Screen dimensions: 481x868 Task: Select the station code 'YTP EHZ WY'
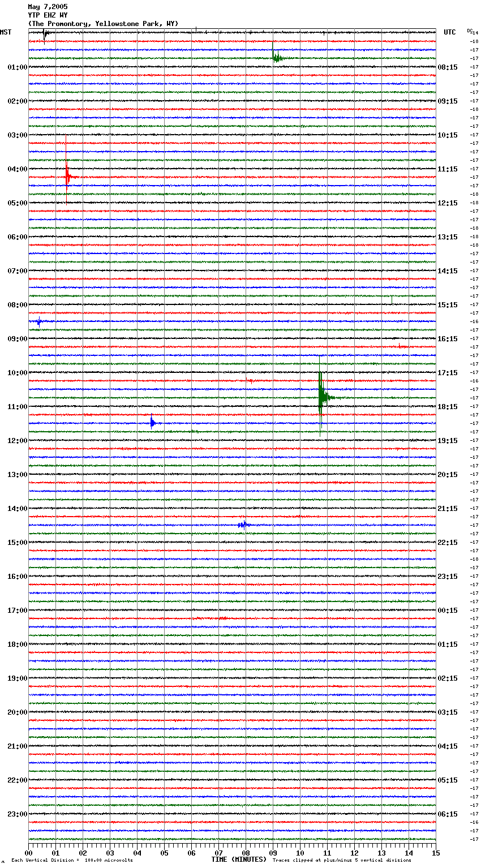[x=48, y=15]
